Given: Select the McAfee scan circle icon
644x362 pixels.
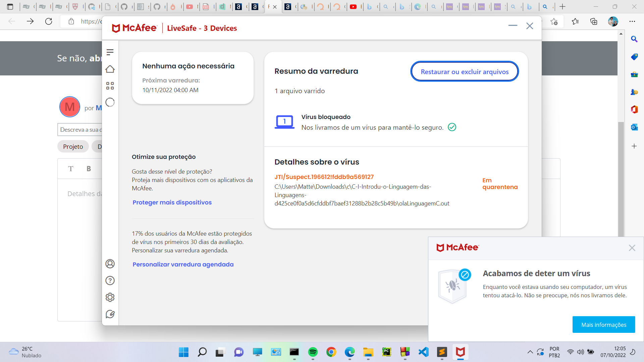Looking at the screenshot, I should (x=110, y=102).
